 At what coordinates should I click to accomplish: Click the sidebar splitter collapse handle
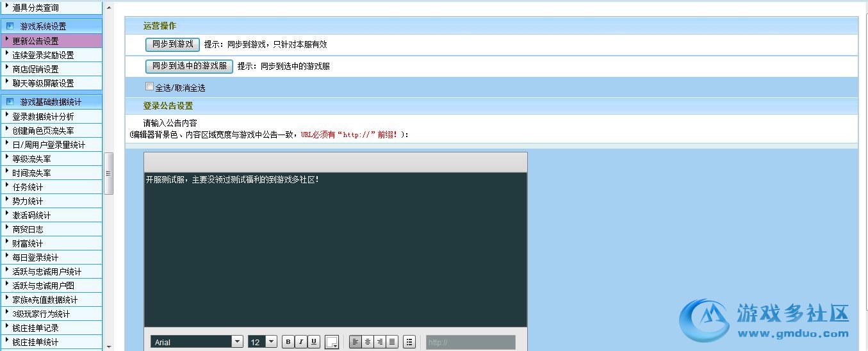pyautogui.click(x=109, y=173)
